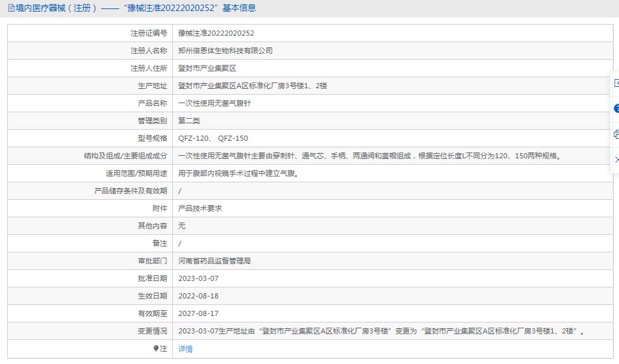
Task: Click the blue question mark help icon
Action: [x=616, y=108]
